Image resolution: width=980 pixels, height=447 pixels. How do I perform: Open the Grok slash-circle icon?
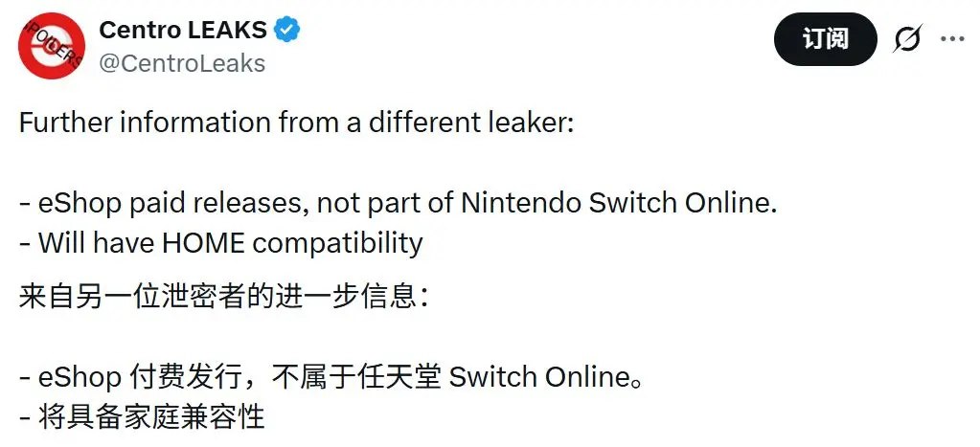coord(906,39)
